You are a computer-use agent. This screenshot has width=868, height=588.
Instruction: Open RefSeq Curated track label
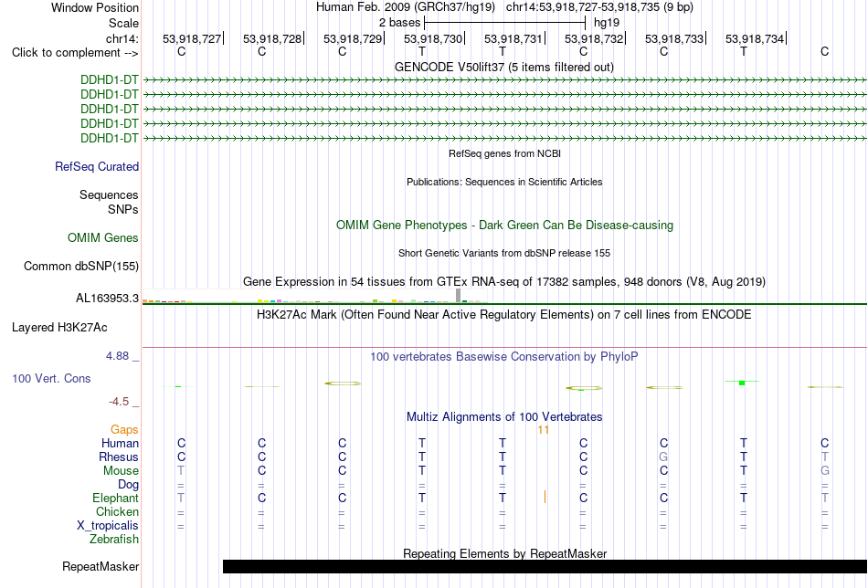[97, 166]
